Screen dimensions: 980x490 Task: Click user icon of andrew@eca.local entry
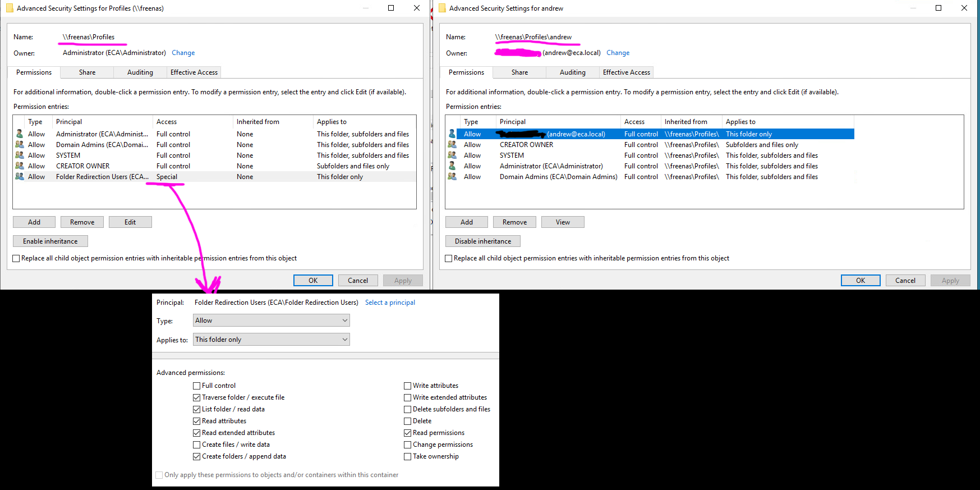tap(452, 134)
